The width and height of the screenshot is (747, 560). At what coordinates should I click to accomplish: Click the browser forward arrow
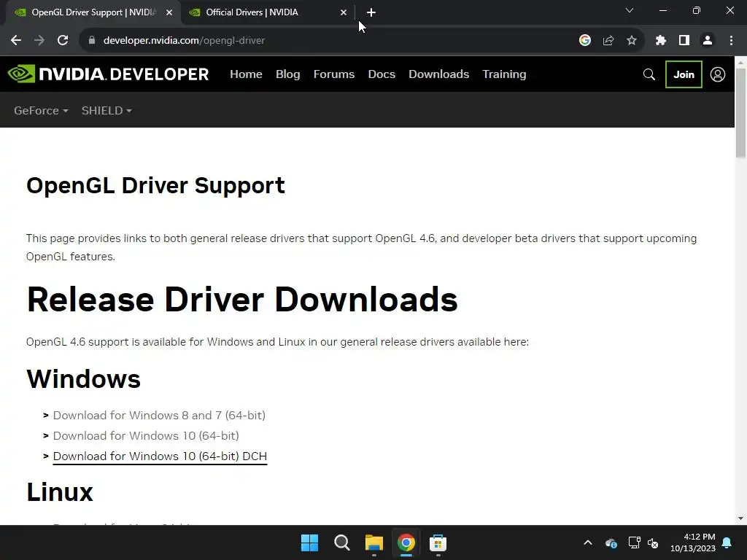coord(39,41)
